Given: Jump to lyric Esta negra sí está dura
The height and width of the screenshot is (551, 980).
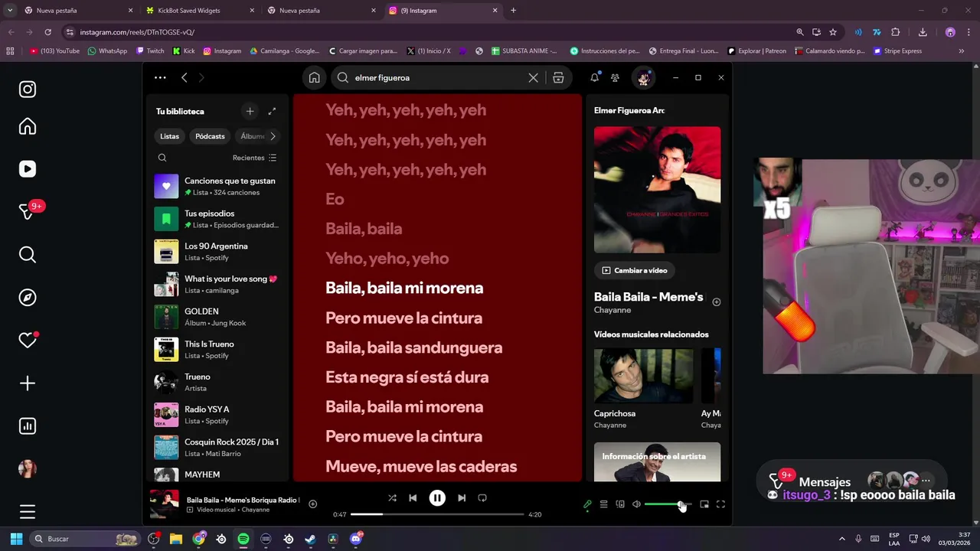Looking at the screenshot, I should [x=407, y=377].
